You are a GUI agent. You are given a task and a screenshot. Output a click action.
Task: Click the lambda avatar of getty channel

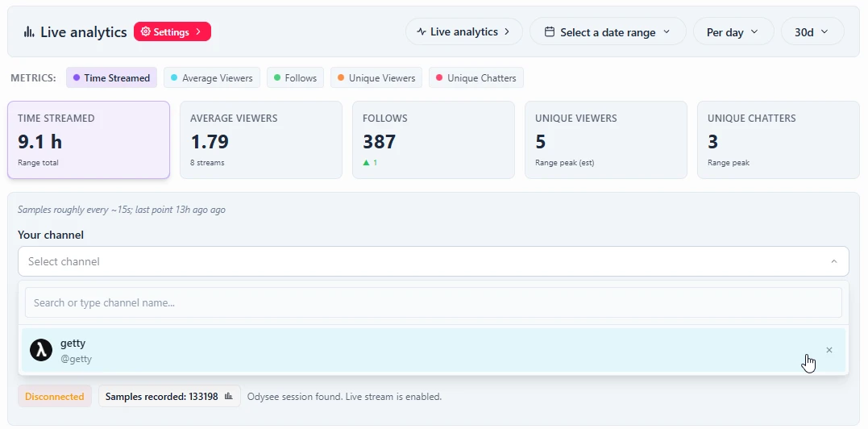coord(41,351)
